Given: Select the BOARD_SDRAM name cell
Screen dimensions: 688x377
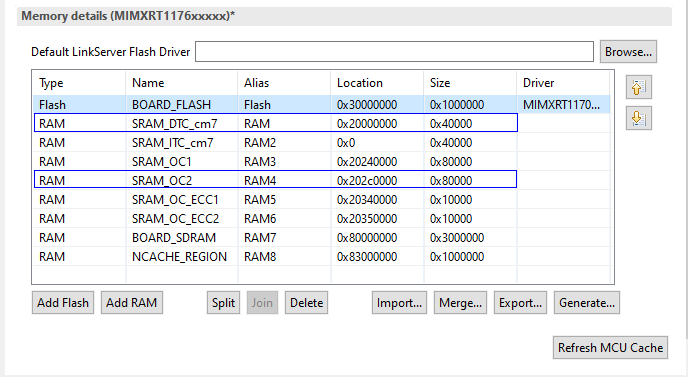Looking at the screenshot, I should 174,237.
